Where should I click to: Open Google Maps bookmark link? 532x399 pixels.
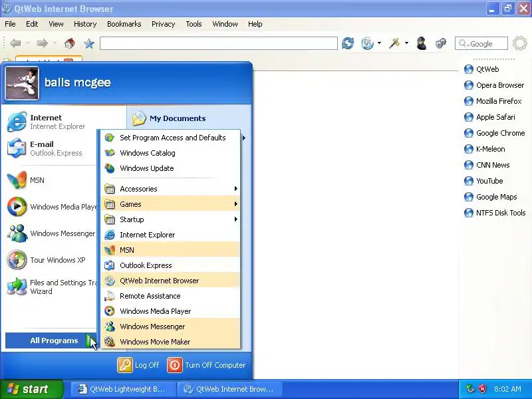coord(490,197)
